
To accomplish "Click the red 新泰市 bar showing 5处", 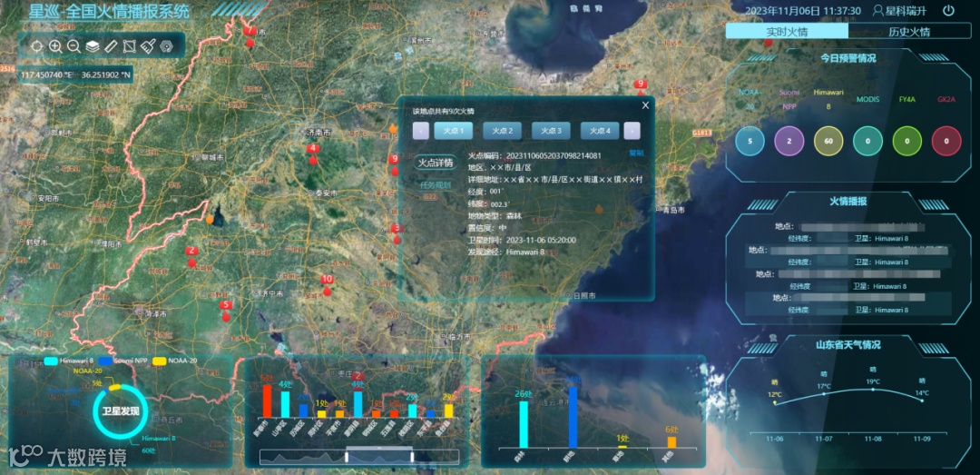I will coord(267,401).
